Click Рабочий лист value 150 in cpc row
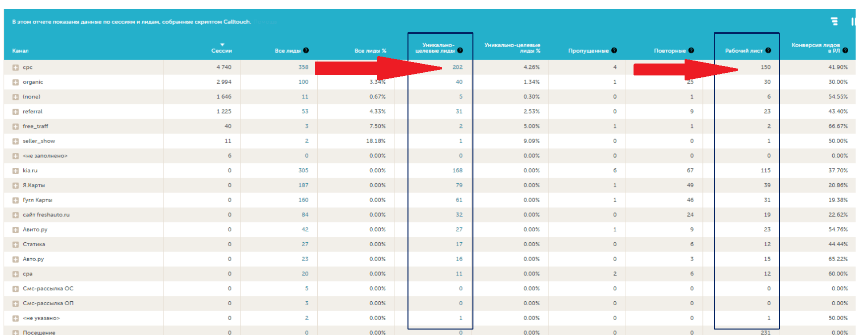 tap(765, 67)
